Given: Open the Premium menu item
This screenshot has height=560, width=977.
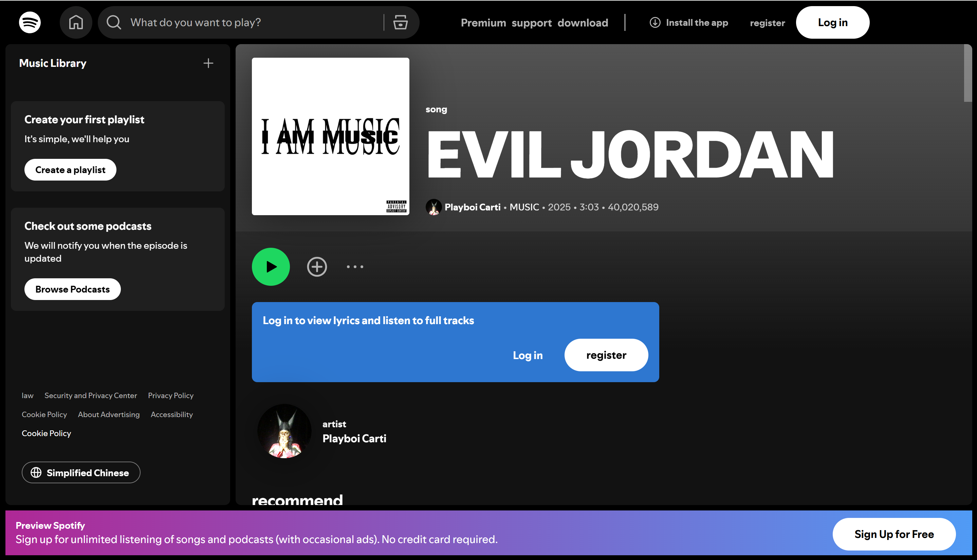Looking at the screenshot, I should click(483, 22).
